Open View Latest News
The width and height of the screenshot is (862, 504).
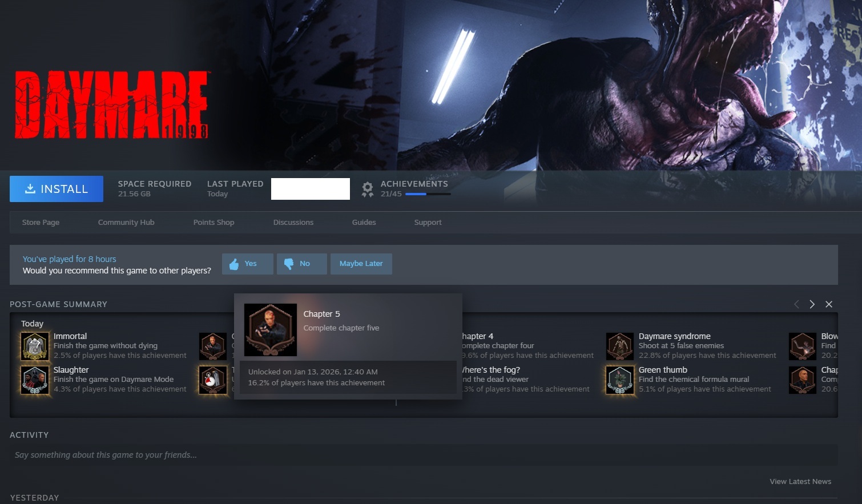pos(800,482)
